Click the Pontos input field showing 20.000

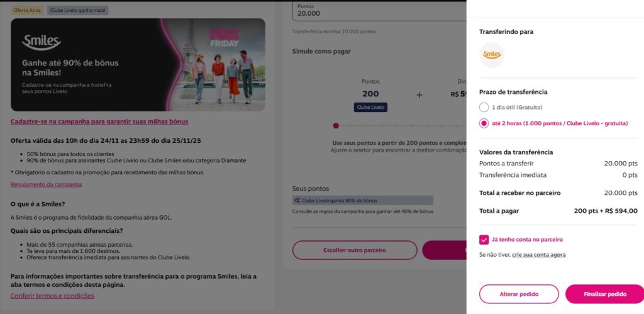[379, 11]
